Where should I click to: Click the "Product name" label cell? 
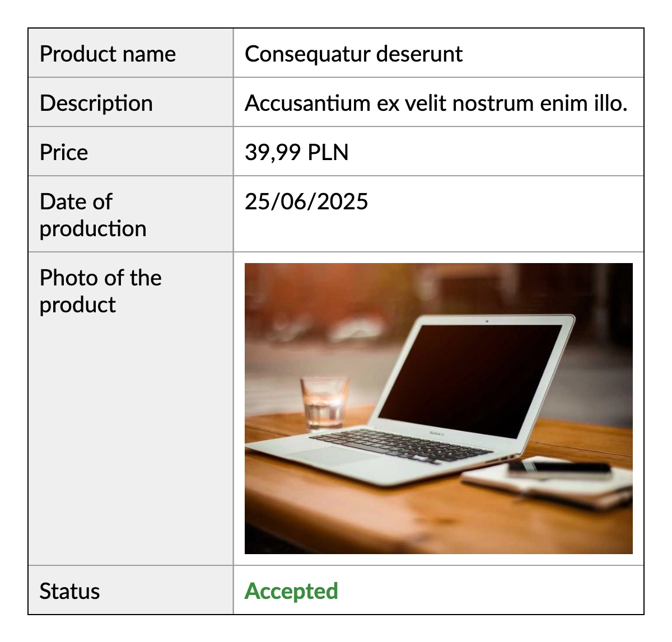(108, 54)
